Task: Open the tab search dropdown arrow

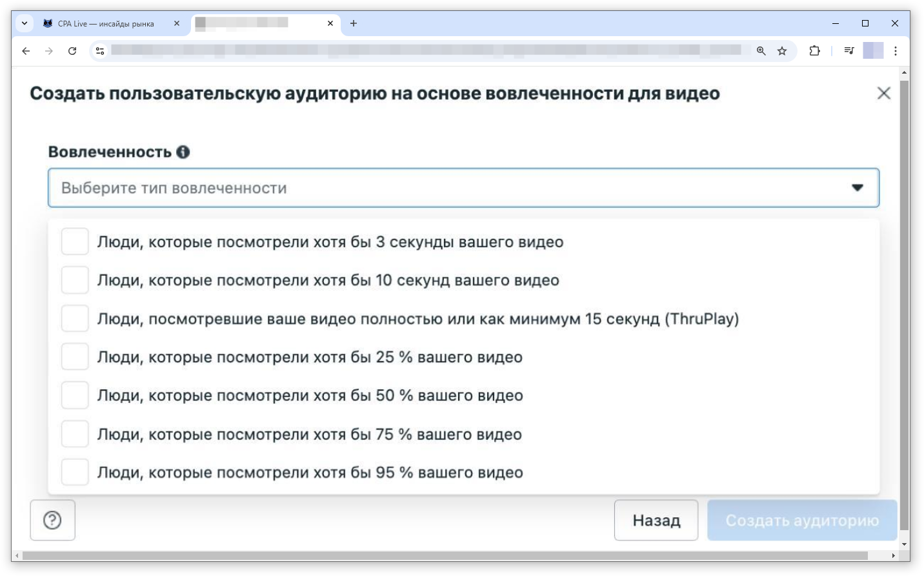Action: point(25,23)
